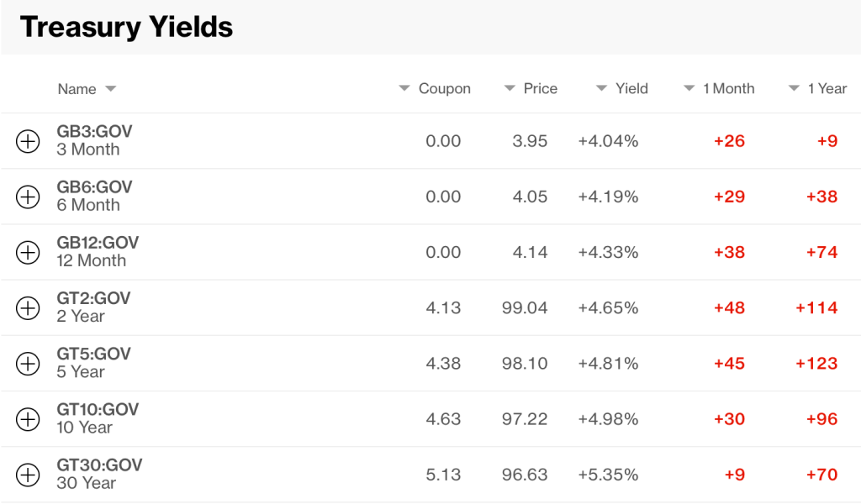Select the GB6:GOV ticker name
Viewport: 861px width, 504px height.
click(x=94, y=187)
